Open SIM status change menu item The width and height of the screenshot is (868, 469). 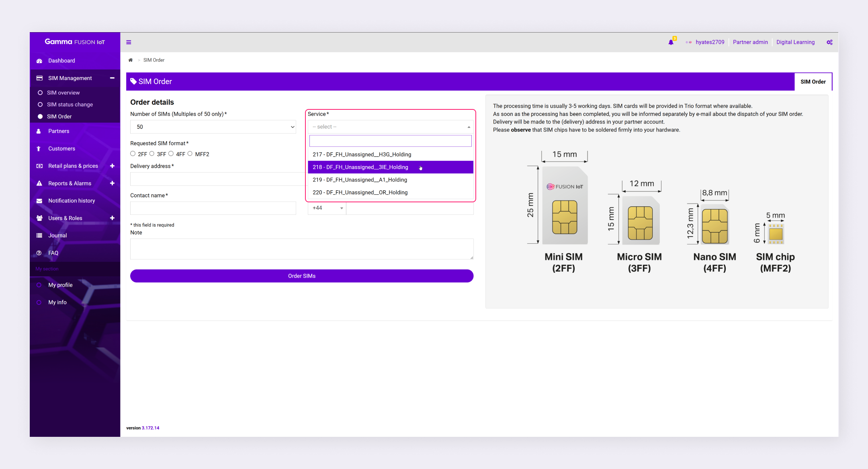70,105
